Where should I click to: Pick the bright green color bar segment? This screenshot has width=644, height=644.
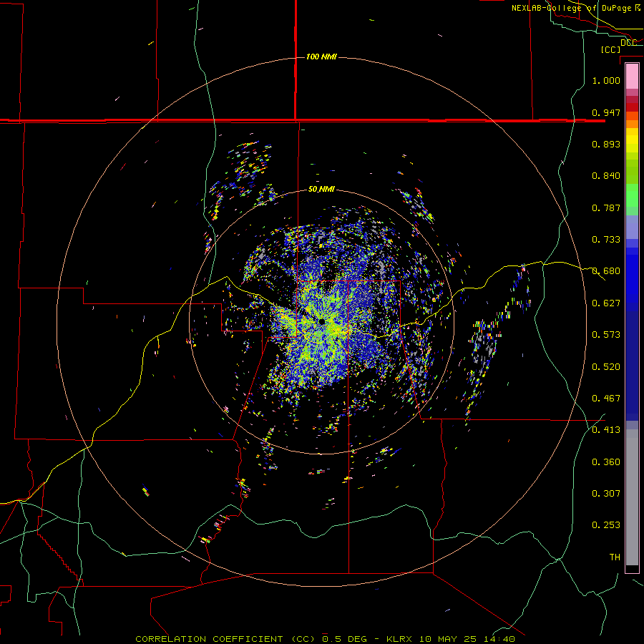pyautogui.click(x=632, y=195)
